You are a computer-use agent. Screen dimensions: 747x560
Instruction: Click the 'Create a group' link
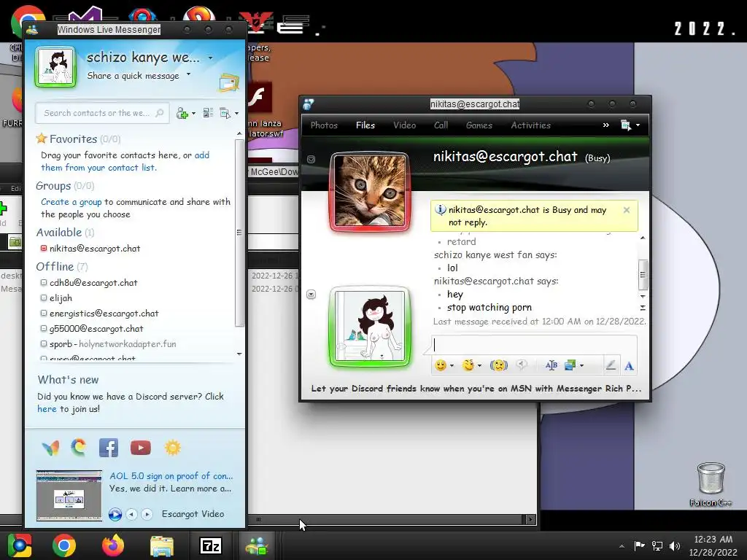tap(71, 202)
